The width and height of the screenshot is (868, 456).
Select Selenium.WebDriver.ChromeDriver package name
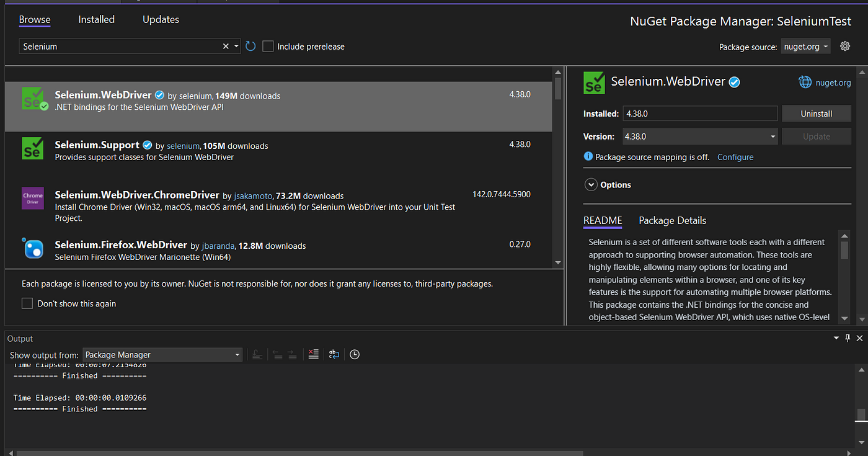[137, 195]
